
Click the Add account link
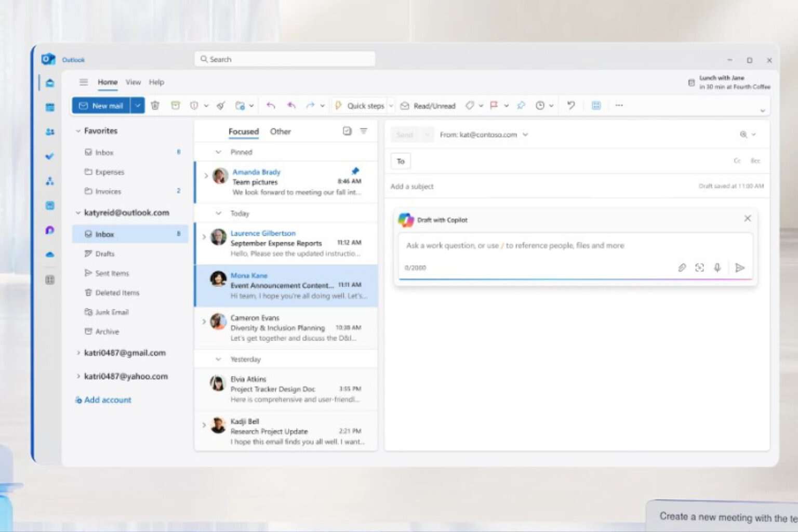point(103,400)
